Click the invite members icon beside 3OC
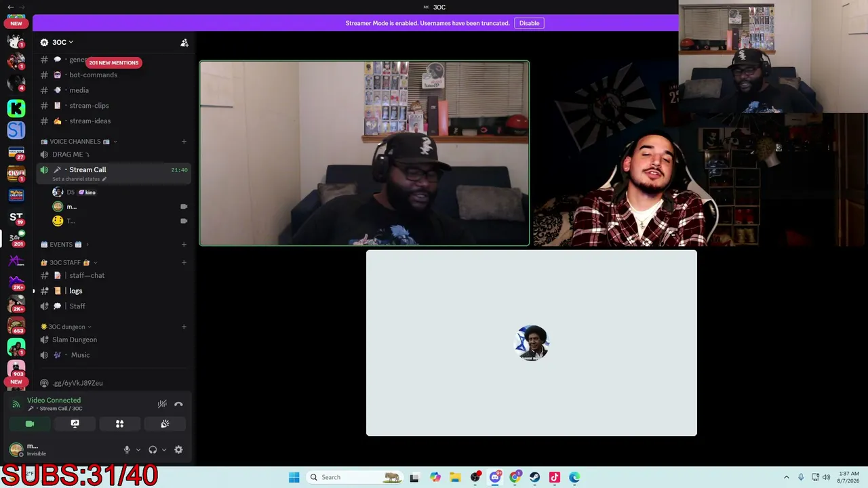This screenshot has width=868, height=488. pyautogui.click(x=184, y=43)
